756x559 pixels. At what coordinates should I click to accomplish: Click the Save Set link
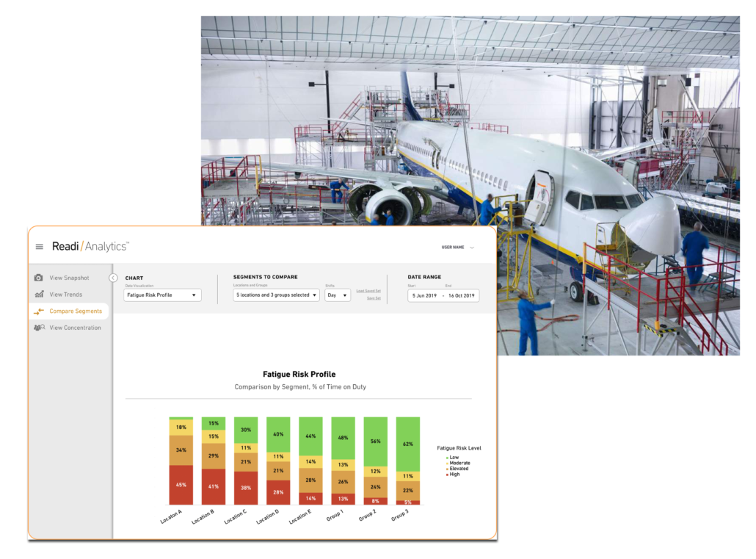click(x=373, y=299)
